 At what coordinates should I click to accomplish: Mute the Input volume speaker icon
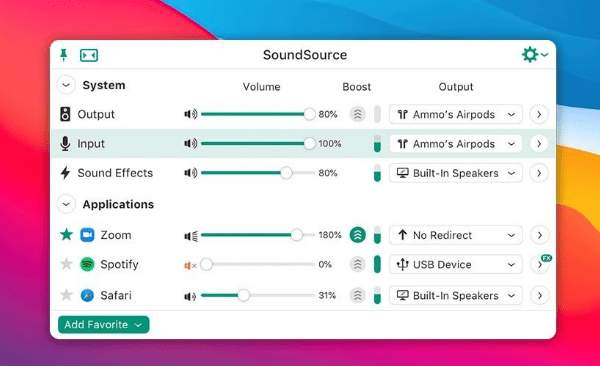(x=191, y=144)
